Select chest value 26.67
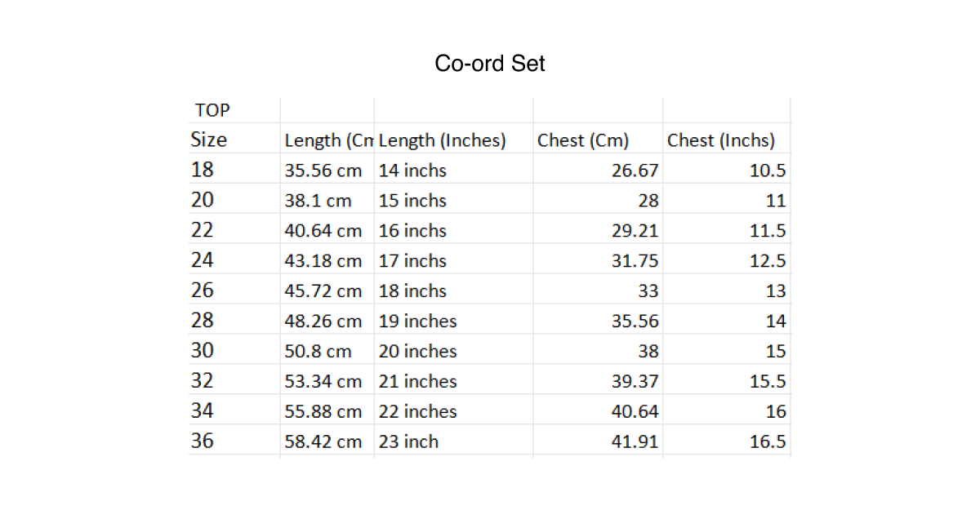Image resolution: width=980 pixels, height=519 pixels. [635, 171]
